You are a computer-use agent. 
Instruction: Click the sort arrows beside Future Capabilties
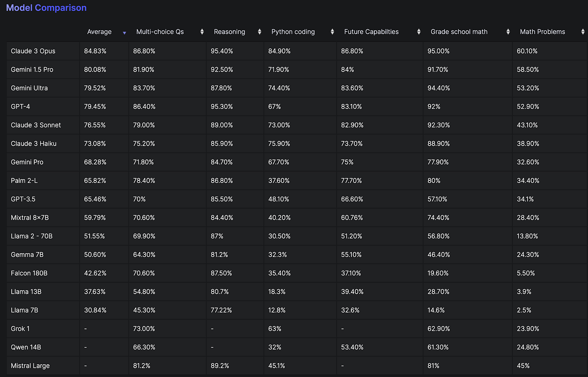click(418, 32)
